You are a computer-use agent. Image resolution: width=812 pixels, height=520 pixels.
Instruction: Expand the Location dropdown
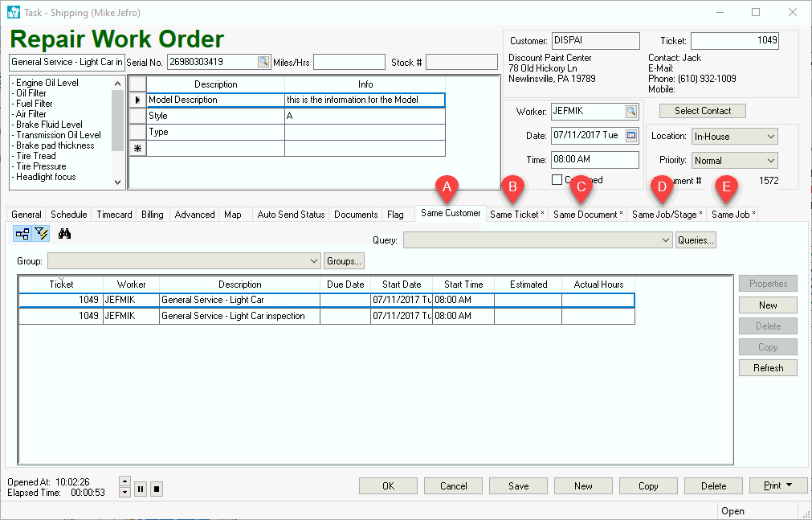coord(770,137)
